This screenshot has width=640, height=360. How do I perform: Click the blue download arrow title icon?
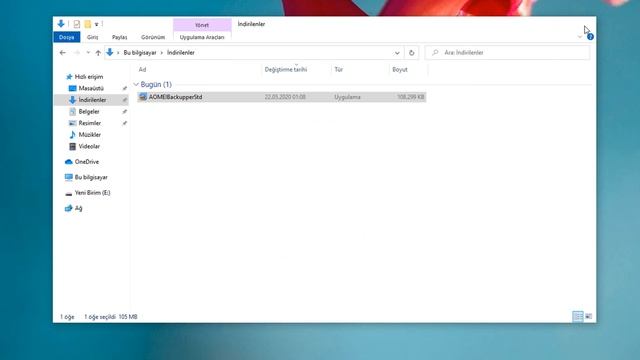[x=61, y=24]
